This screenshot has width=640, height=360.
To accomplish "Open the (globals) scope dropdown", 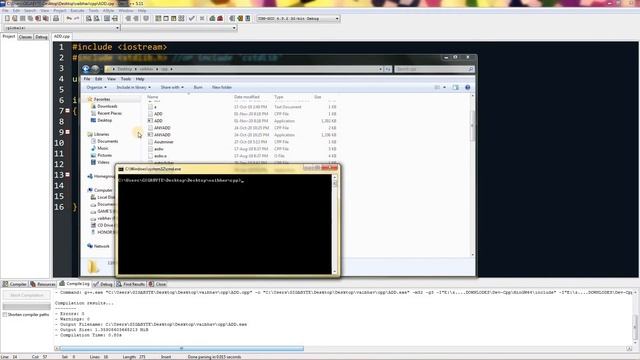I will 118,28.
